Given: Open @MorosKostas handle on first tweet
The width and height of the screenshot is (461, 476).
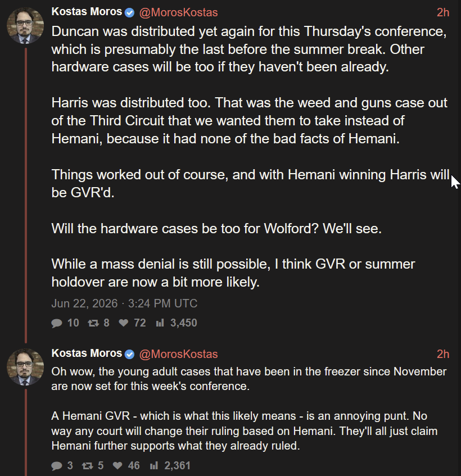Looking at the screenshot, I should click(x=178, y=12).
